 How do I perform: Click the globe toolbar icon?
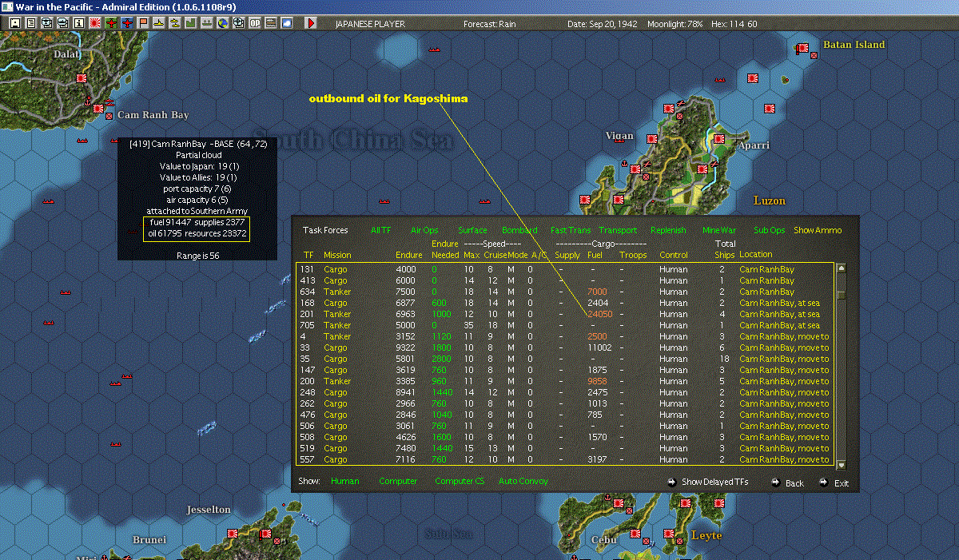click(x=221, y=23)
